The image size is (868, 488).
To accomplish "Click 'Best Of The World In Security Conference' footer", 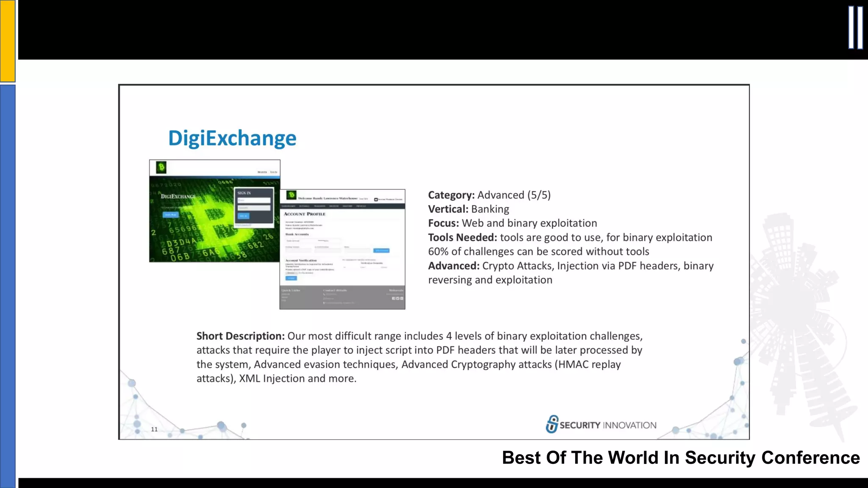I will 681,457.
